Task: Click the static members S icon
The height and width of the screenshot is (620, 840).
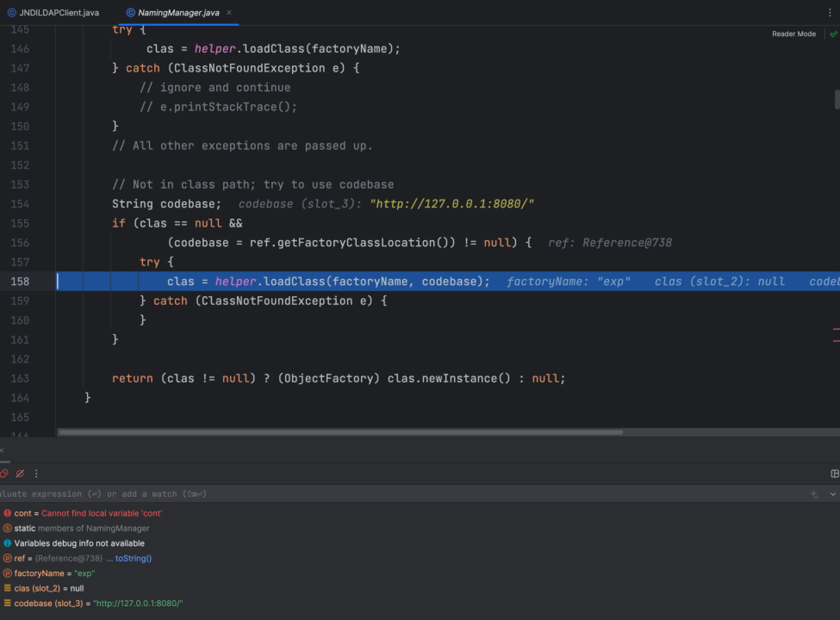Action: (x=7, y=528)
